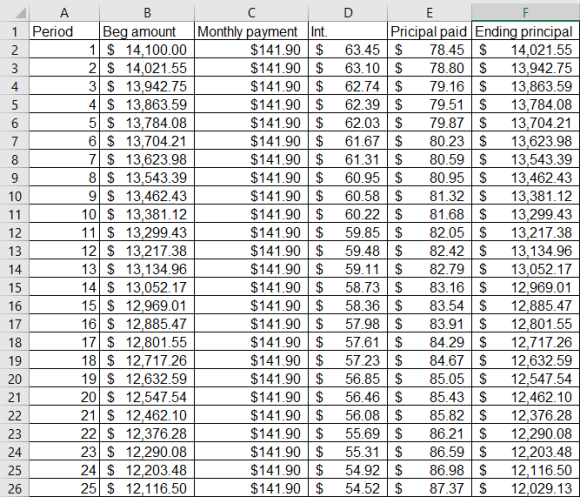Click the Beg amount header cell
The image size is (580, 497).
coord(147,31)
